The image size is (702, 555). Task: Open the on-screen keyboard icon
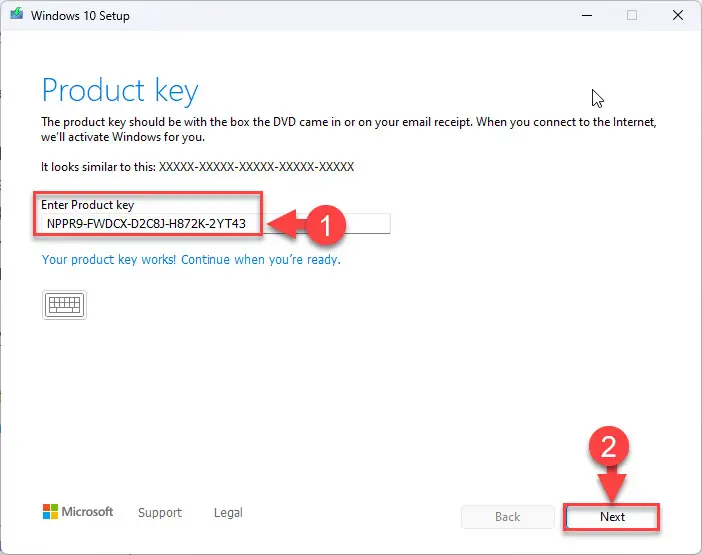click(x=64, y=305)
